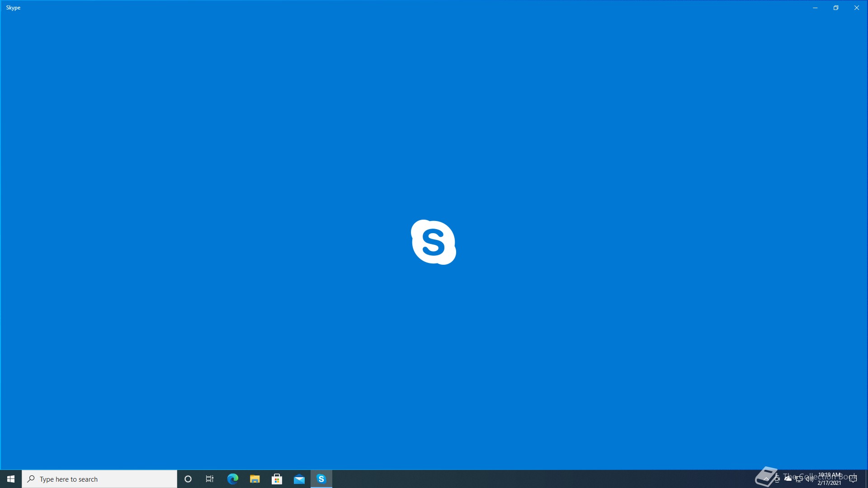This screenshot has width=868, height=488.
Task: Open the Action Center notifications icon
Action: pyautogui.click(x=853, y=479)
